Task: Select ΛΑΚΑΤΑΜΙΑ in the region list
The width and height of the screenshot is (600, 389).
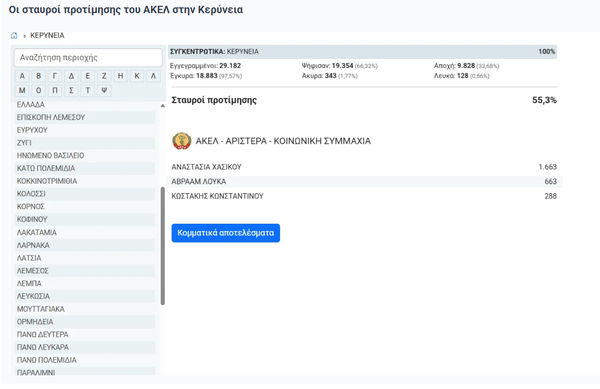Action: 85,233
